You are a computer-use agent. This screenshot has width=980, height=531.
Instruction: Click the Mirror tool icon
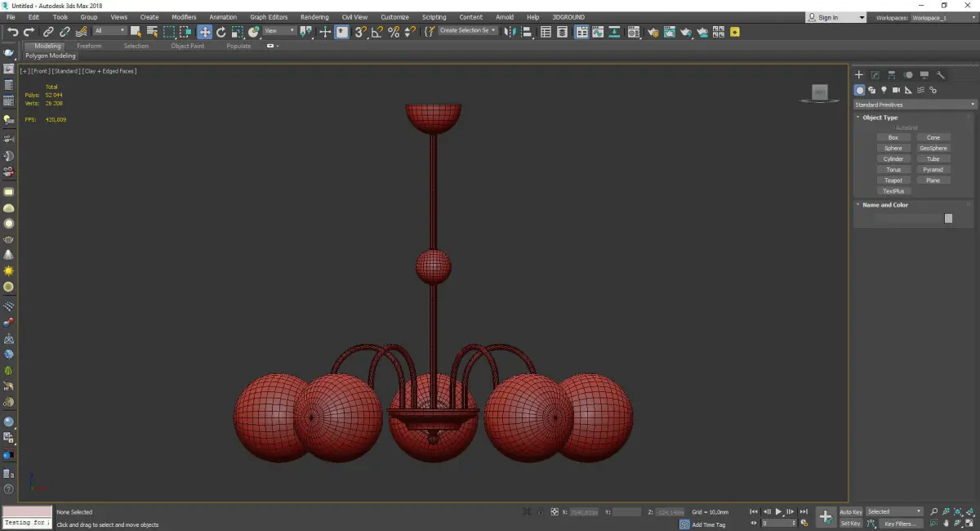tap(510, 32)
